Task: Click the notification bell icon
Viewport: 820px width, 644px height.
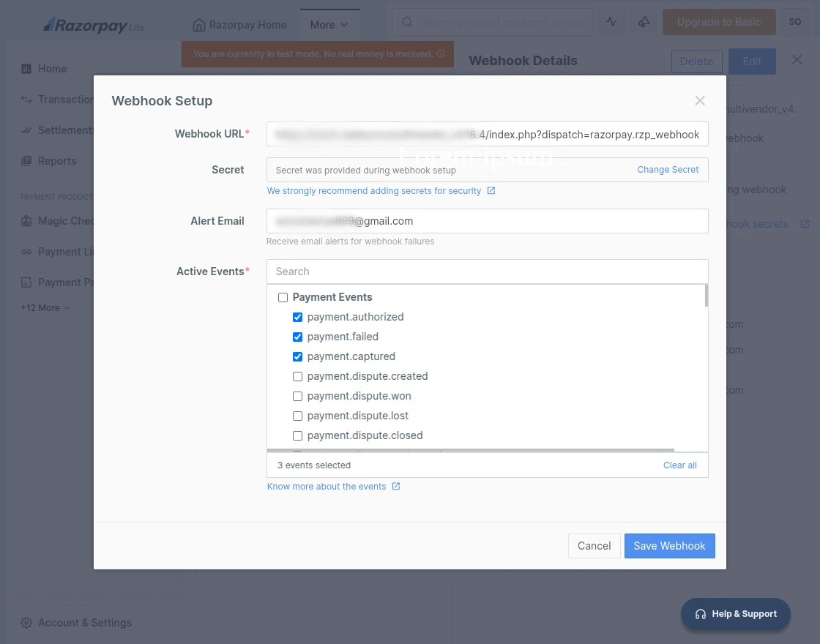Action: click(x=644, y=22)
